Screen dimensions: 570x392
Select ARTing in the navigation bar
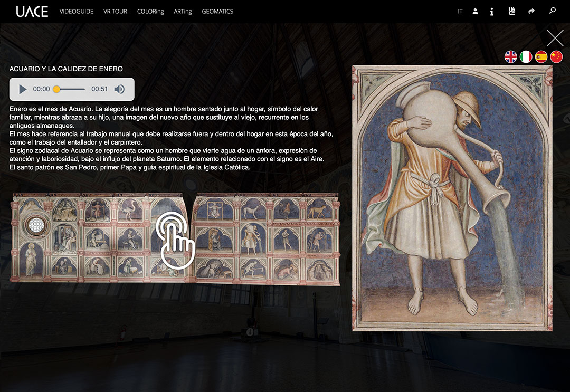tap(183, 11)
